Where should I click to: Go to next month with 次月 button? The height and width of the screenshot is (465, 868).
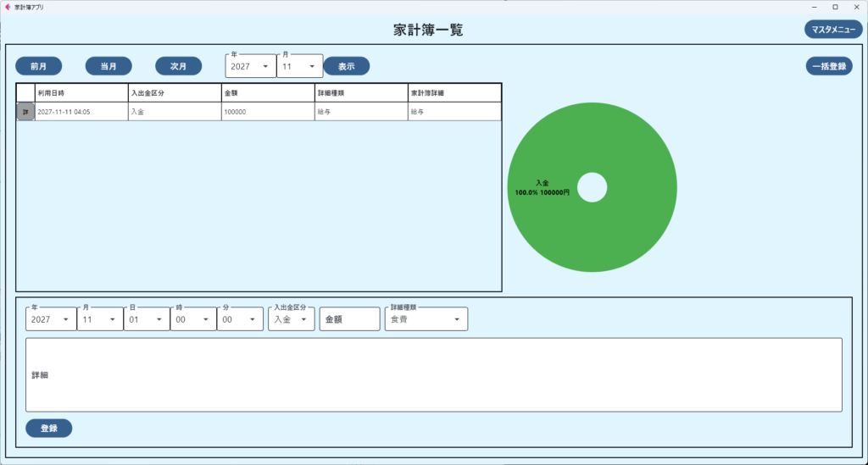click(x=178, y=66)
